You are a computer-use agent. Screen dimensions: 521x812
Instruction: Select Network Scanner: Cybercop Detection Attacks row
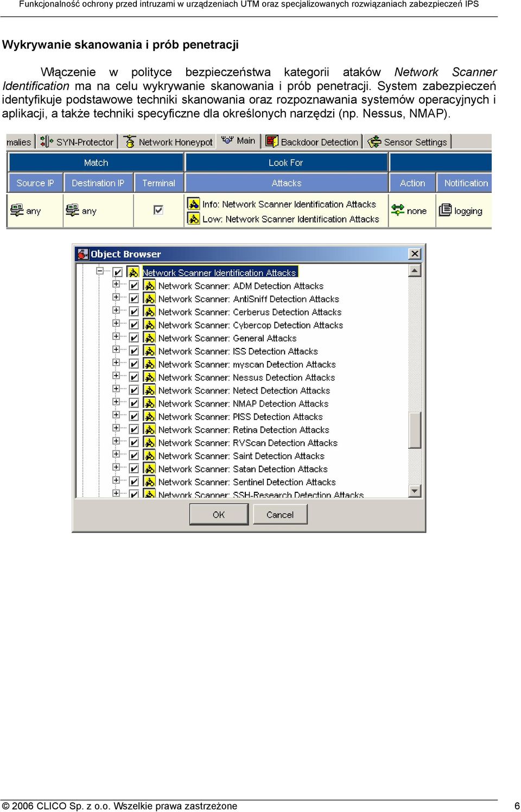point(251,325)
